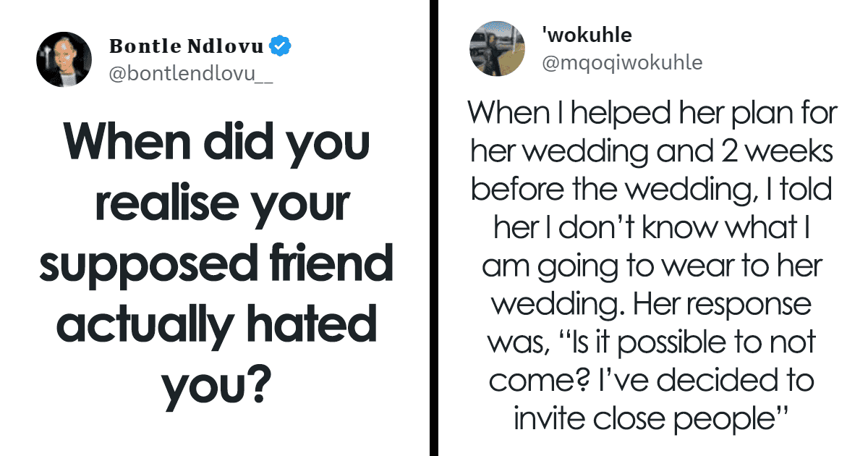Select the "supposed friend" text line

click(x=217, y=265)
